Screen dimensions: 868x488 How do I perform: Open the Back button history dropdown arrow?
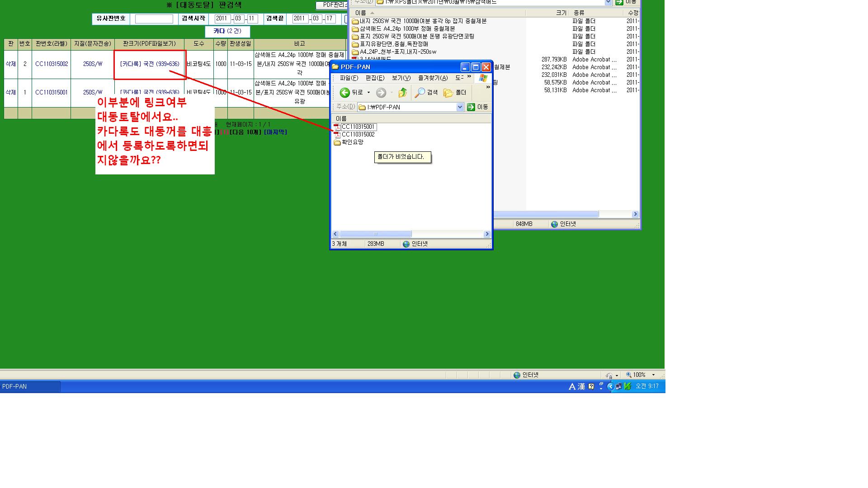tap(368, 93)
